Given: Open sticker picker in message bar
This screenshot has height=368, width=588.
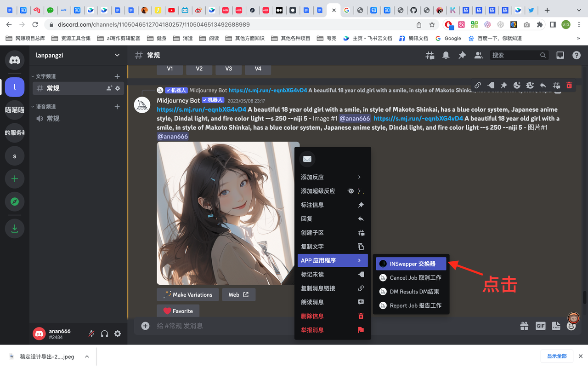Looking at the screenshot, I should coord(556,326).
